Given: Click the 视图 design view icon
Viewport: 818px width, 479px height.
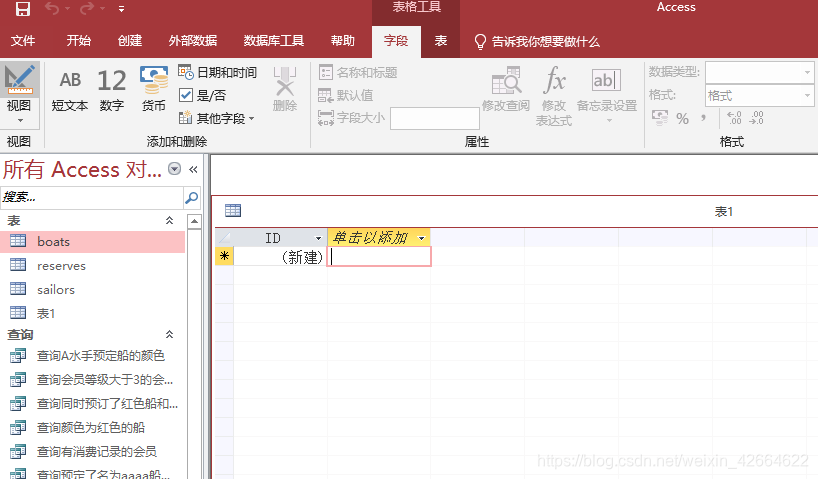Looking at the screenshot, I should [x=19, y=79].
